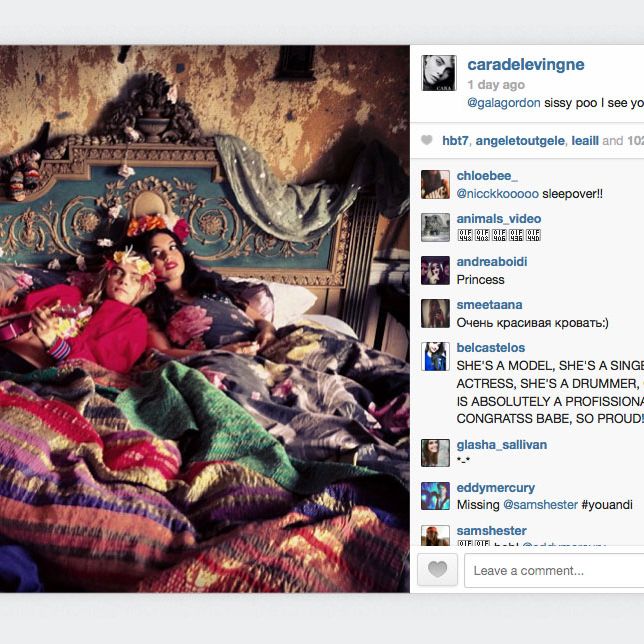Screen dimensions: 644x644
Task: Click the heart like button beside comment box
Action: point(437,570)
